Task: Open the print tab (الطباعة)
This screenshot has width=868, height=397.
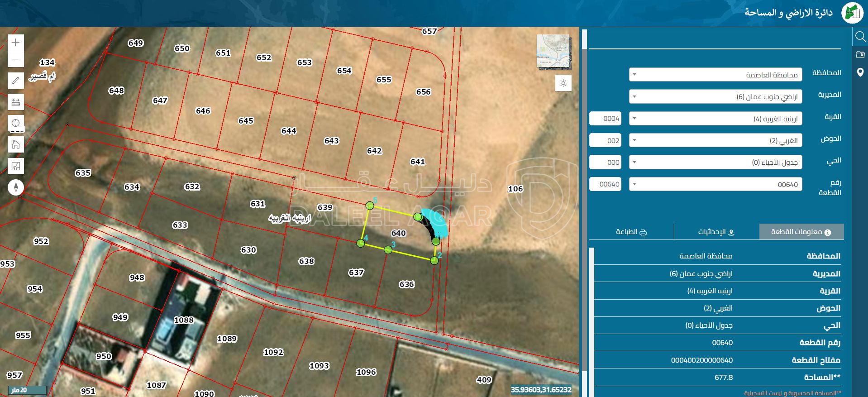Action: [x=631, y=232]
